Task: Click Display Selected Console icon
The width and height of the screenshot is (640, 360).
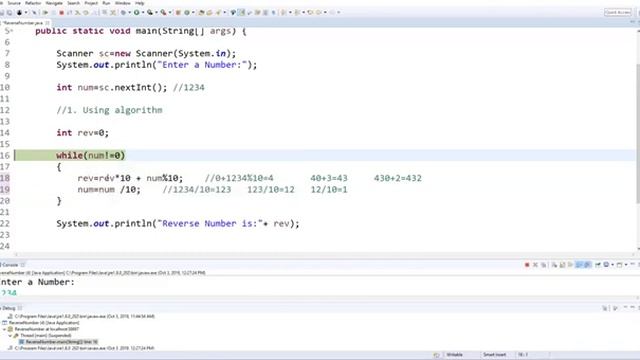Action: tap(606, 265)
